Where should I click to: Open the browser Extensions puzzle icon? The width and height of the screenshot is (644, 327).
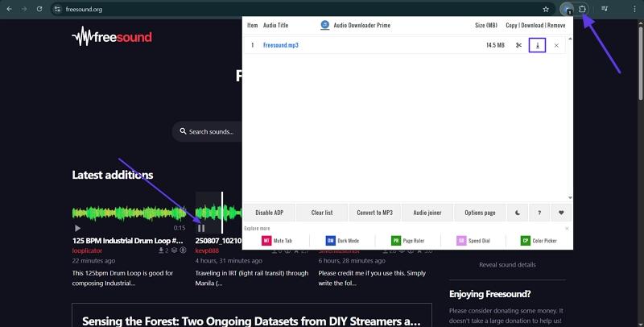[582, 9]
